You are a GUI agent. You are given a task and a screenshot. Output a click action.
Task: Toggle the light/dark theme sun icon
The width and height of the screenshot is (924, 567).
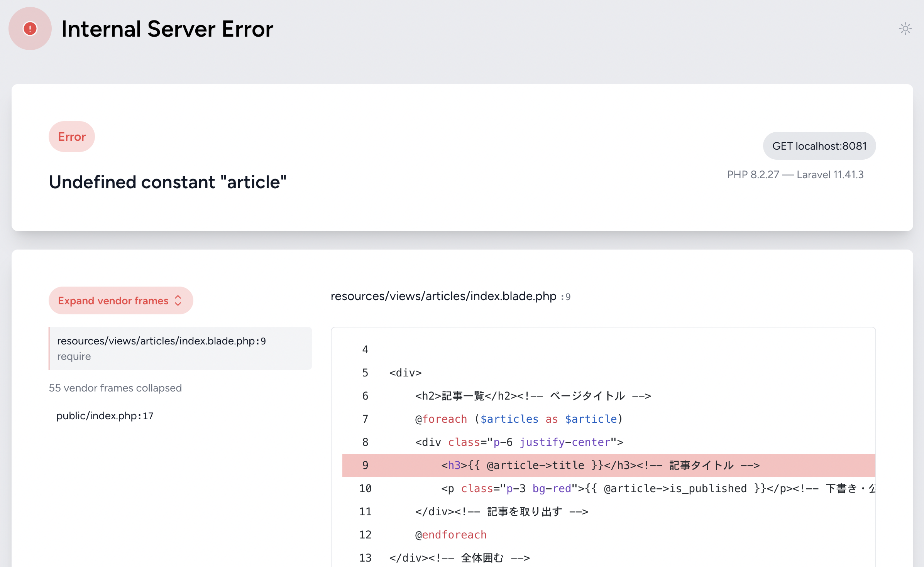pos(905,29)
